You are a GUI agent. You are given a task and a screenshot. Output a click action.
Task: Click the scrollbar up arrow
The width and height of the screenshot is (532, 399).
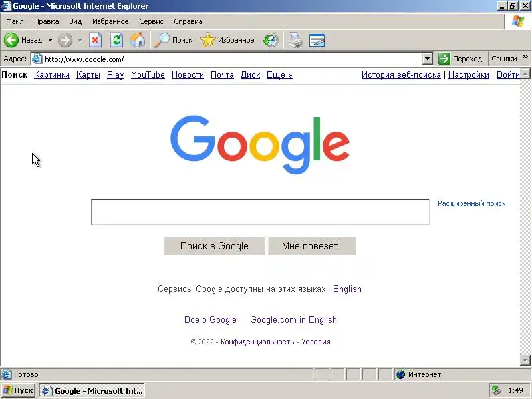click(x=525, y=74)
